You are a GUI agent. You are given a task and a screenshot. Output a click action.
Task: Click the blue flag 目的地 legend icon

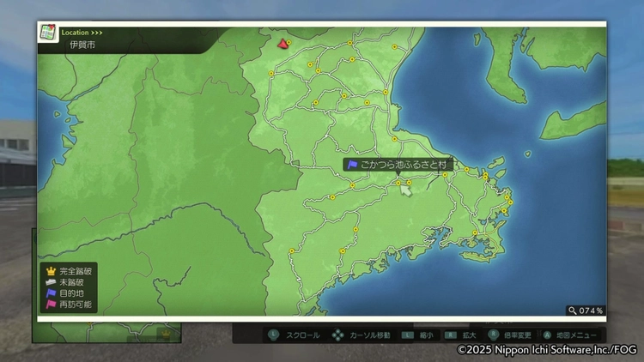click(x=51, y=293)
